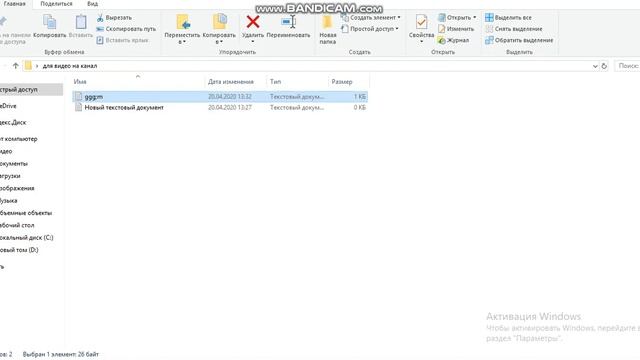
Task: Create a New folder (Новая папка)
Action: click(x=327, y=29)
